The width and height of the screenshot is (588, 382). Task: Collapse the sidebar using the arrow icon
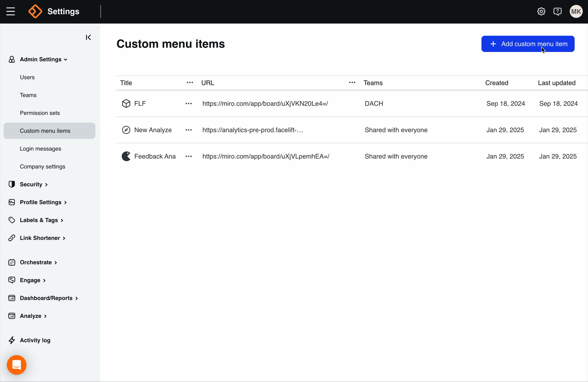(88, 37)
